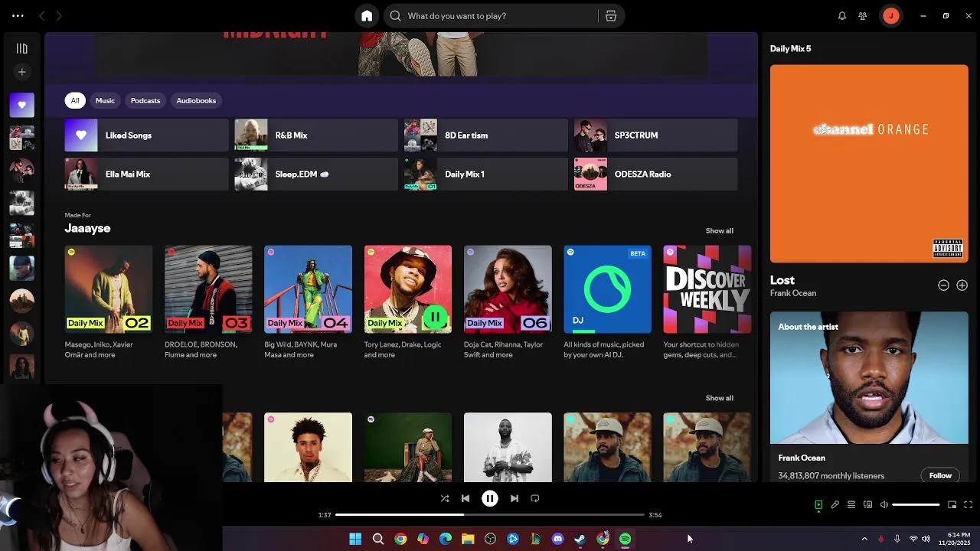Open the Liked Songs shortcut tile
Screen dimensions: 980x551
coord(146,135)
